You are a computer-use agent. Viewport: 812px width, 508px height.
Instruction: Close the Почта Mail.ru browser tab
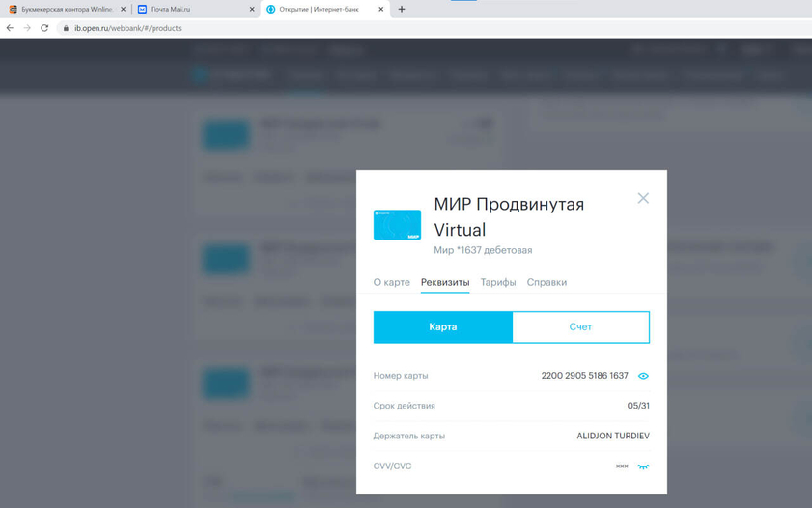252,10
